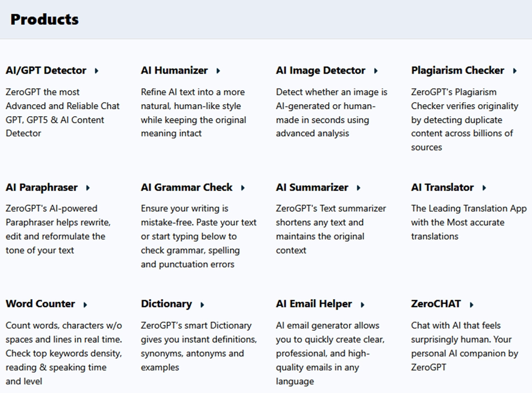532x393 pixels.
Task: Click the arrow beside AI Summarizer
Action: tap(359, 188)
